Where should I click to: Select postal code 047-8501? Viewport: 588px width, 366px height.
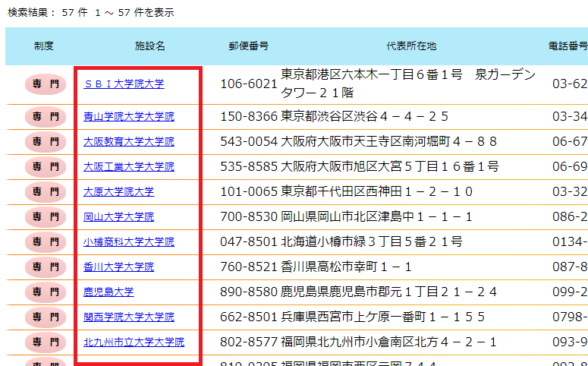[249, 241]
